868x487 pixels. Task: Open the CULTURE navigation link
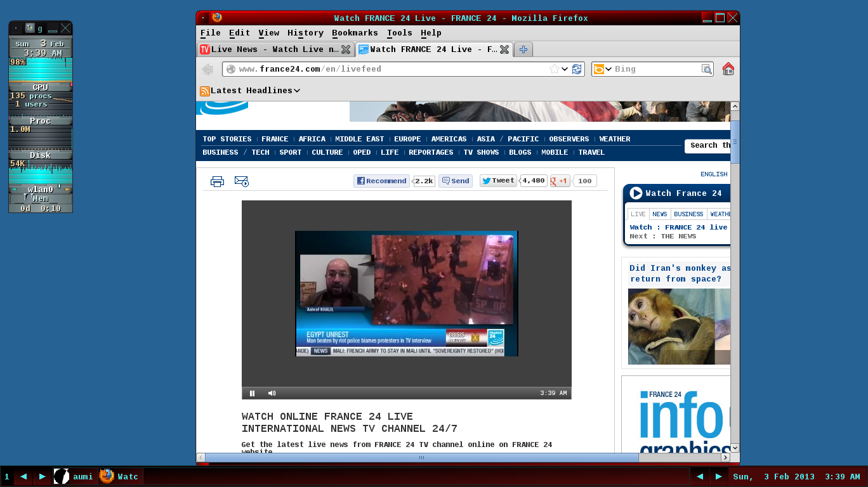(x=327, y=152)
